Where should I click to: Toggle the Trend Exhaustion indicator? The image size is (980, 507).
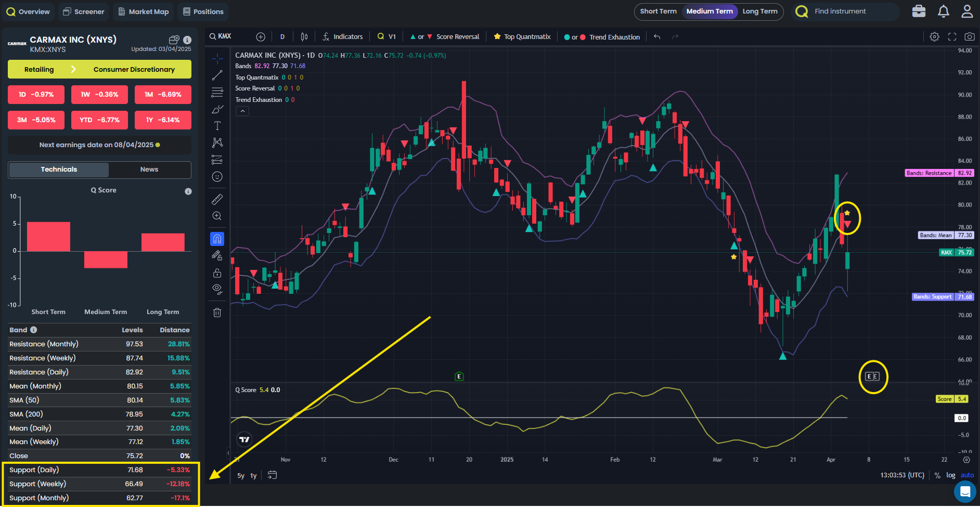(x=602, y=37)
